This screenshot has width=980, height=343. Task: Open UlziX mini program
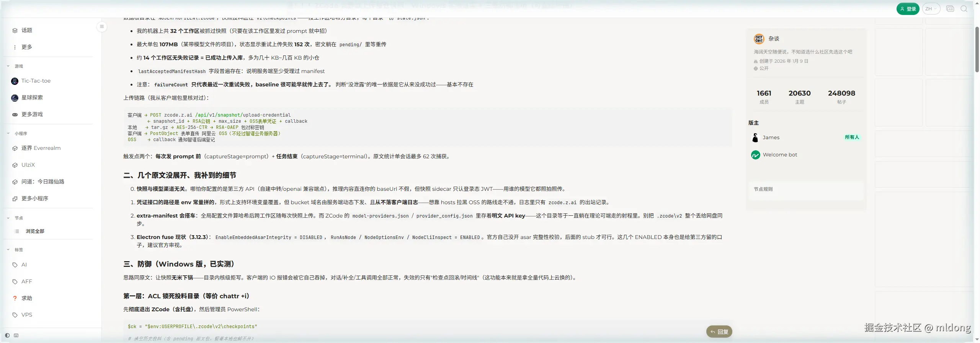[x=28, y=165]
